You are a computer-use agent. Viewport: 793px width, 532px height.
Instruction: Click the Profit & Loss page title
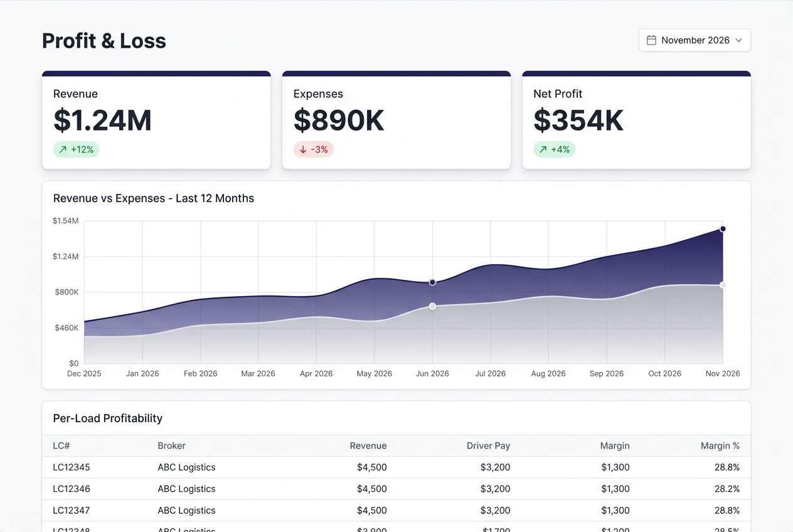[x=104, y=41]
